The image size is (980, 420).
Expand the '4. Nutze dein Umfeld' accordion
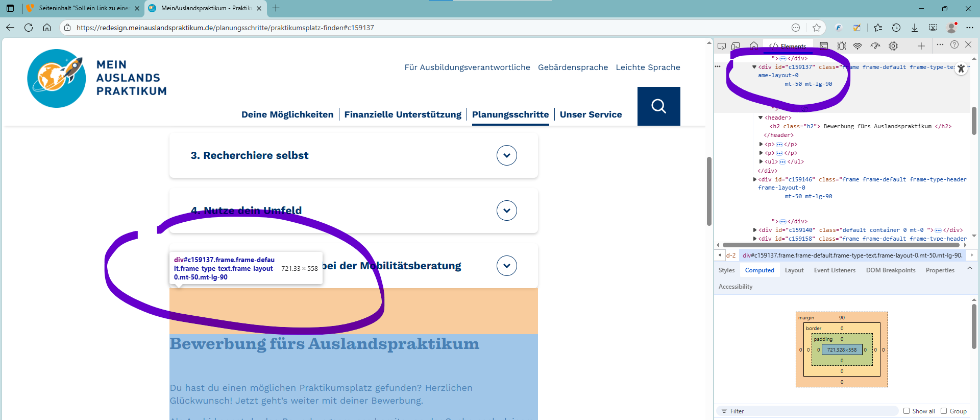pos(506,211)
